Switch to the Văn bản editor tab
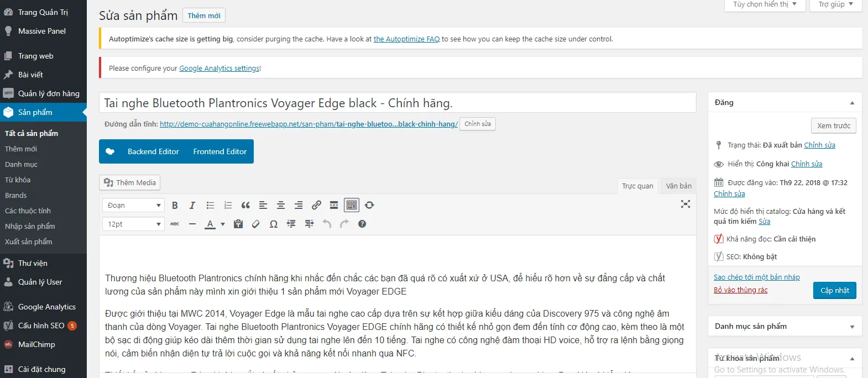The width and height of the screenshot is (868, 378). (x=678, y=186)
